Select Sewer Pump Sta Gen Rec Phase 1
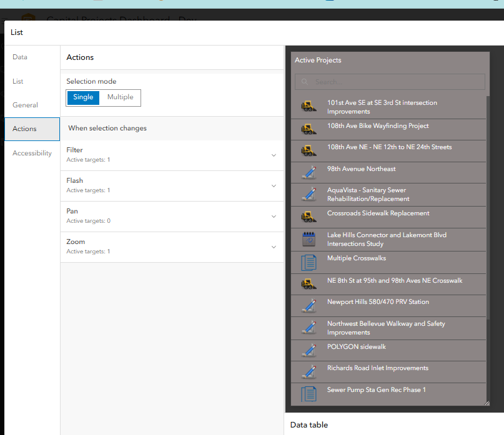The height and width of the screenshot is (435, 504). (x=388, y=394)
